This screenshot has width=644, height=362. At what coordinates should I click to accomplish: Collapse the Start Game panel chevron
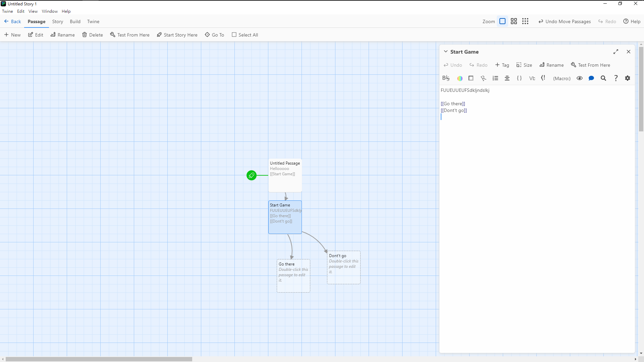tap(445, 52)
